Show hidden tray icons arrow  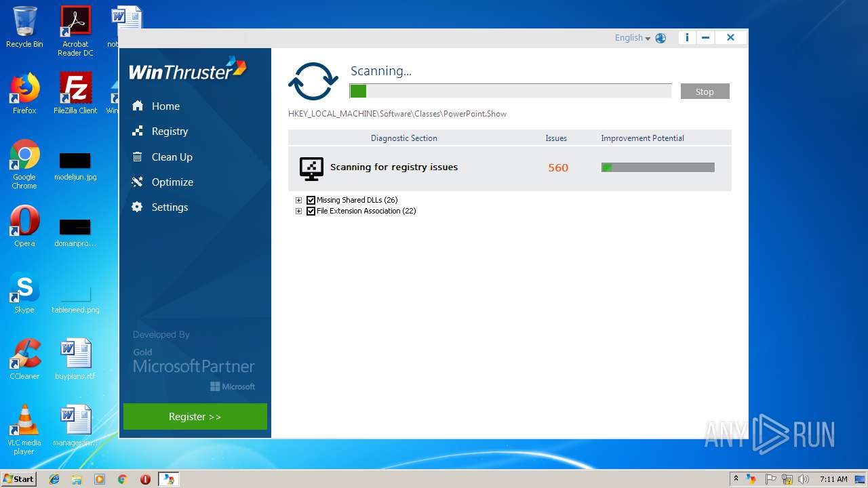[736, 479]
